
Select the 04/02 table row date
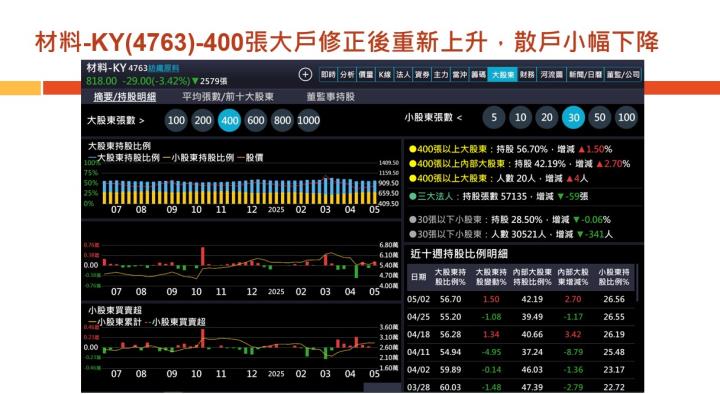tap(418, 370)
